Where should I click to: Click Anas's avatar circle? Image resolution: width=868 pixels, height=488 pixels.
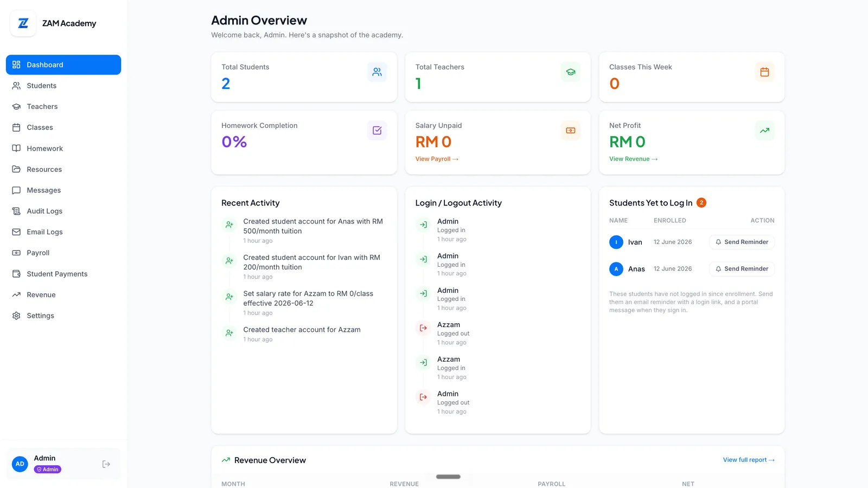click(616, 269)
